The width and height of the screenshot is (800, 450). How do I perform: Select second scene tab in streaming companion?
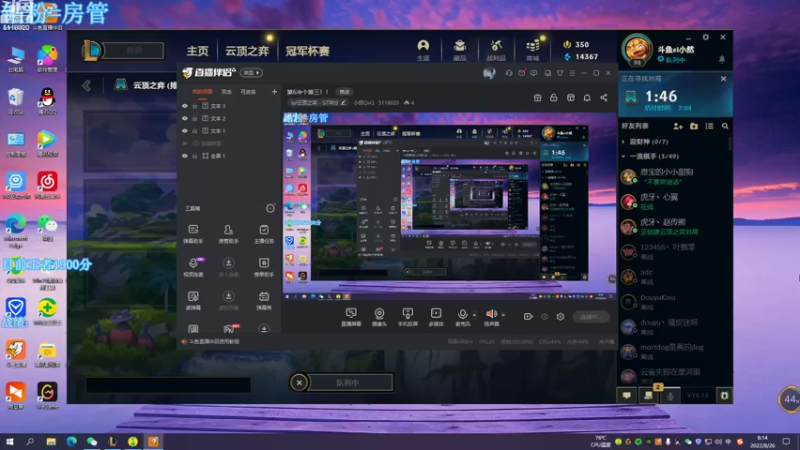[x=226, y=92]
